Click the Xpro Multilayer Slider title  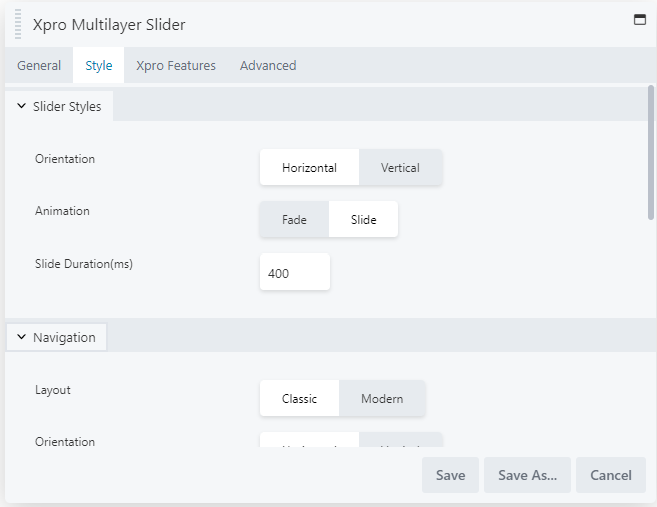tap(109, 24)
